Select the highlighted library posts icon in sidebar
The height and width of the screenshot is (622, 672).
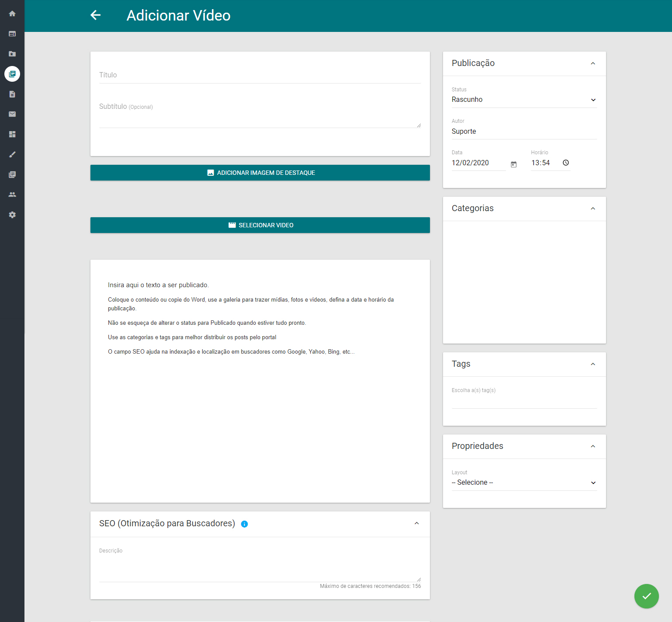[12, 74]
